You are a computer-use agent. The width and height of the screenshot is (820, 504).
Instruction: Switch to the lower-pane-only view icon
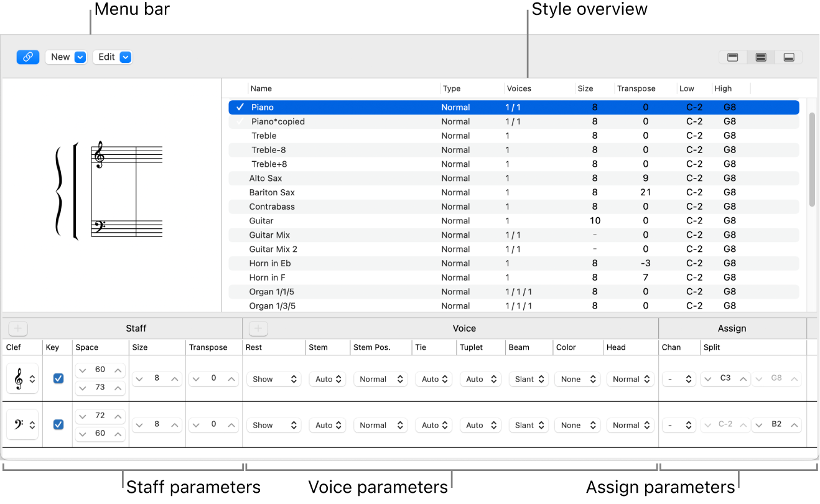click(x=788, y=57)
